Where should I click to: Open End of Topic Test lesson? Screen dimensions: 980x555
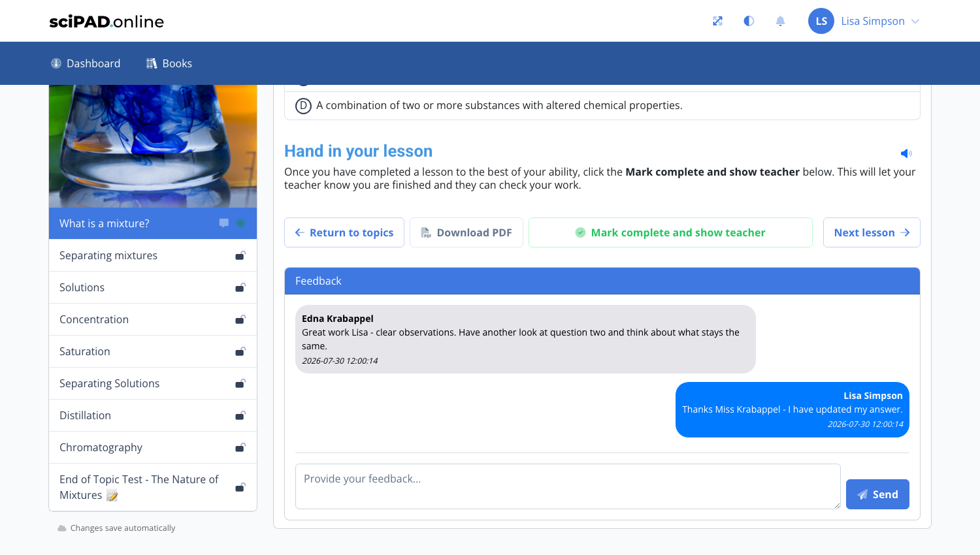coord(153,487)
